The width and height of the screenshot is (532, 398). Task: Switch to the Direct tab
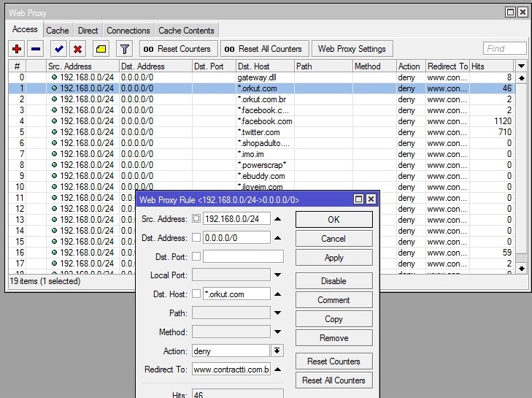pos(88,31)
